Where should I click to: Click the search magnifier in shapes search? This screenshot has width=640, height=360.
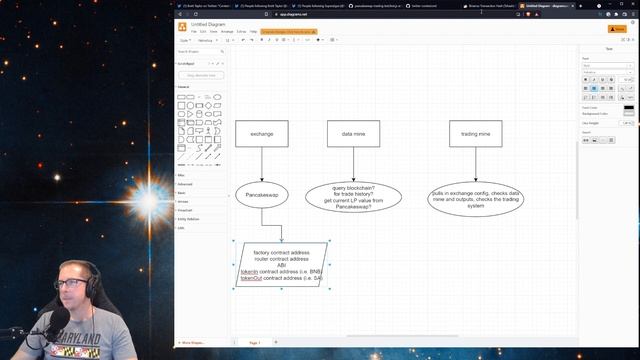click(222, 52)
